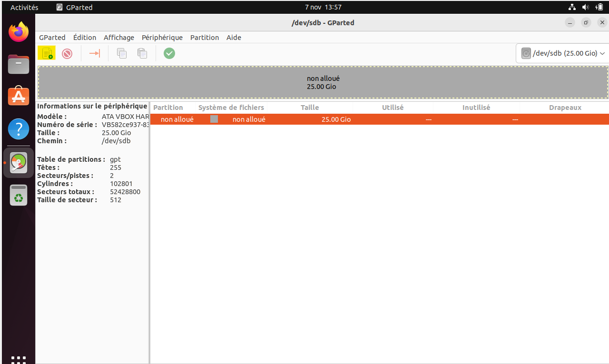The height and width of the screenshot is (364, 609).
Task: Click the Activités button
Action: (x=24, y=7)
